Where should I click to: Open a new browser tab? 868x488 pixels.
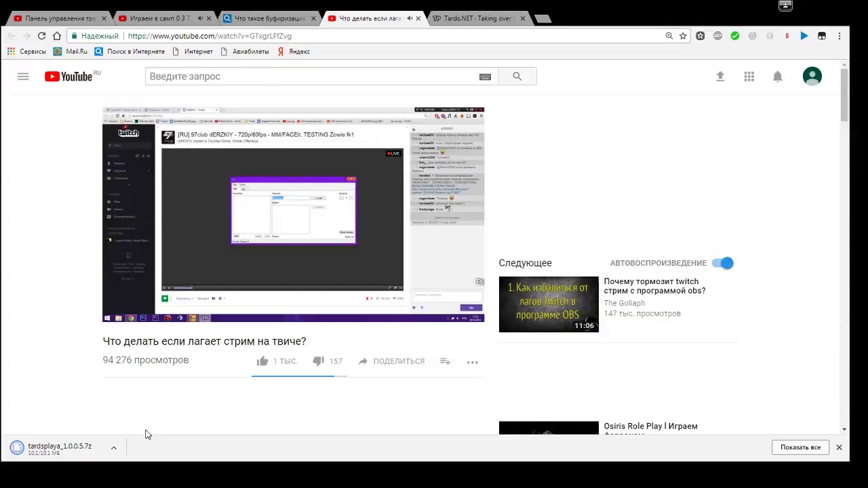point(542,18)
